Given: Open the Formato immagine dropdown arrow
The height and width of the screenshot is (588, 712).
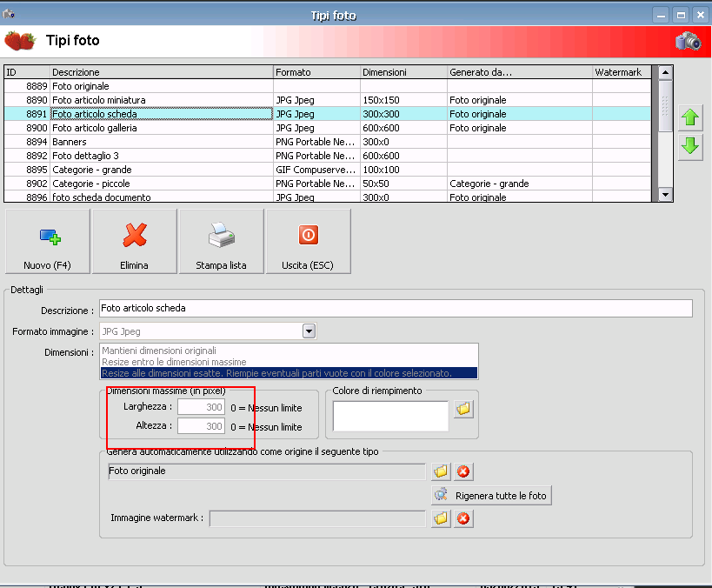Looking at the screenshot, I should [309, 331].
